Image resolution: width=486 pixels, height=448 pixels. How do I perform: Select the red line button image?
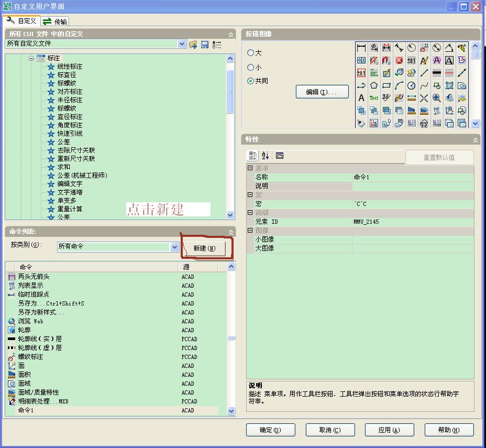pyautogui.click(x=449, y=73)
